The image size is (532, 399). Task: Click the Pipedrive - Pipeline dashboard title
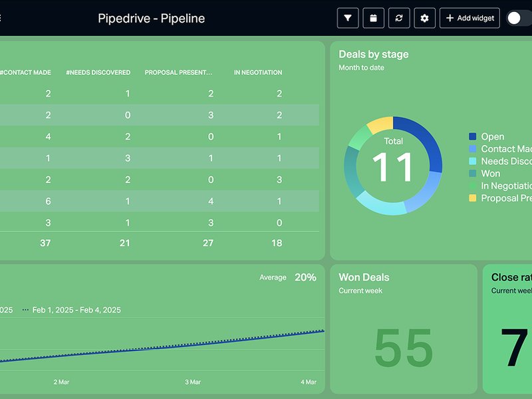pyautogui.click(x=152, y=19)
